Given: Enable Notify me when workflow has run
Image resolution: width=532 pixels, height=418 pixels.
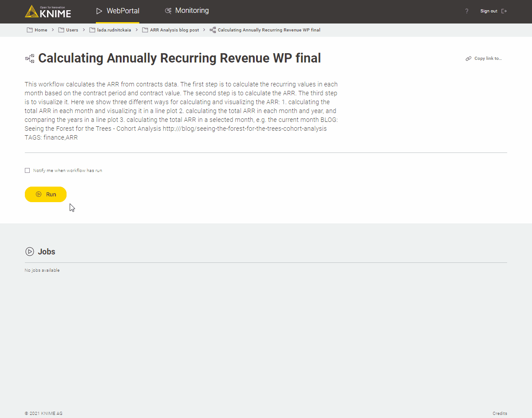Looking at the screenshot, I should (x=27, y=171).
